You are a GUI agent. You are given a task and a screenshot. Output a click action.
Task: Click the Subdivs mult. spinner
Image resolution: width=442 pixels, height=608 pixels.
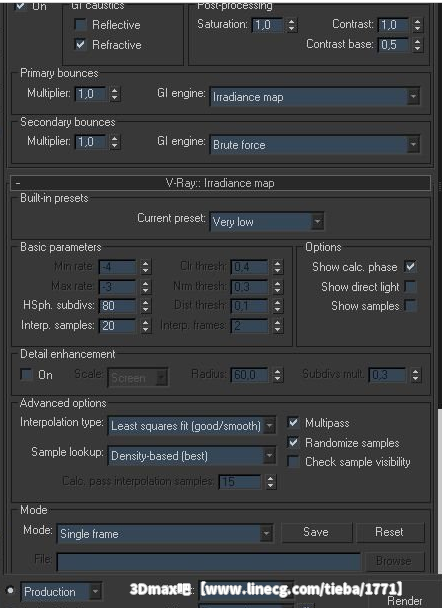[416, 375]
